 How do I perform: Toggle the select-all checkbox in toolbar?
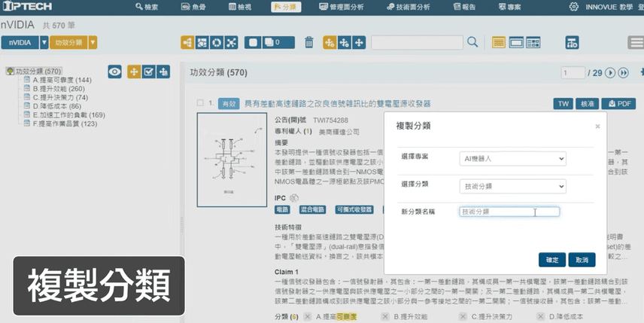[x=253, y=42]
